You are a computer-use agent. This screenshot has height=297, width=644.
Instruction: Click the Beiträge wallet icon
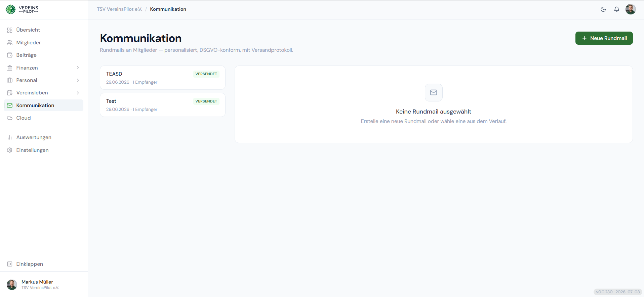[10, 55]
